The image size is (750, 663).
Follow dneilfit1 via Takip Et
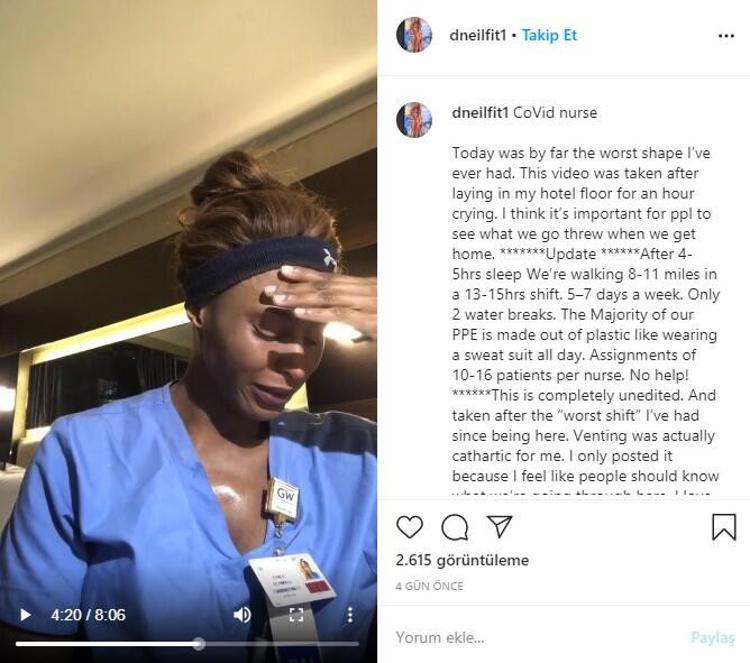(549, 35)
